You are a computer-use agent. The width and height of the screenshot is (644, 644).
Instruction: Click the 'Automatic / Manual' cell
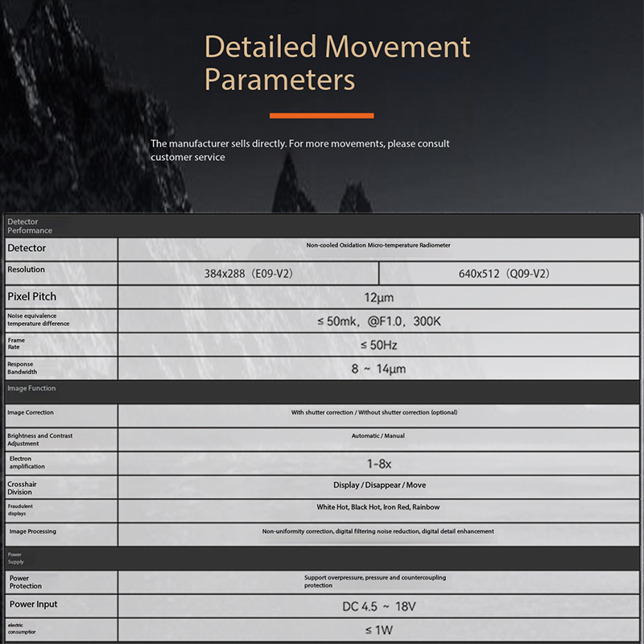pos(378,436)
